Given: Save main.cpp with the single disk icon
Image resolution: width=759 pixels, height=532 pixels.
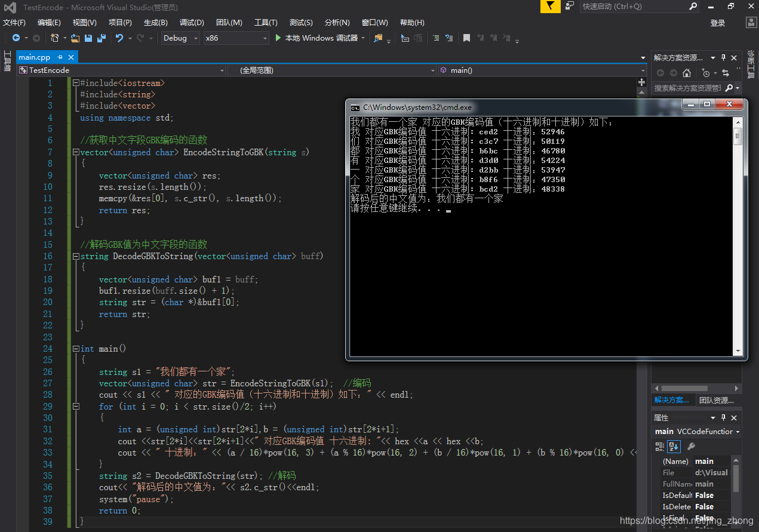Looking at the screenshot, I should tap(88, 38).
